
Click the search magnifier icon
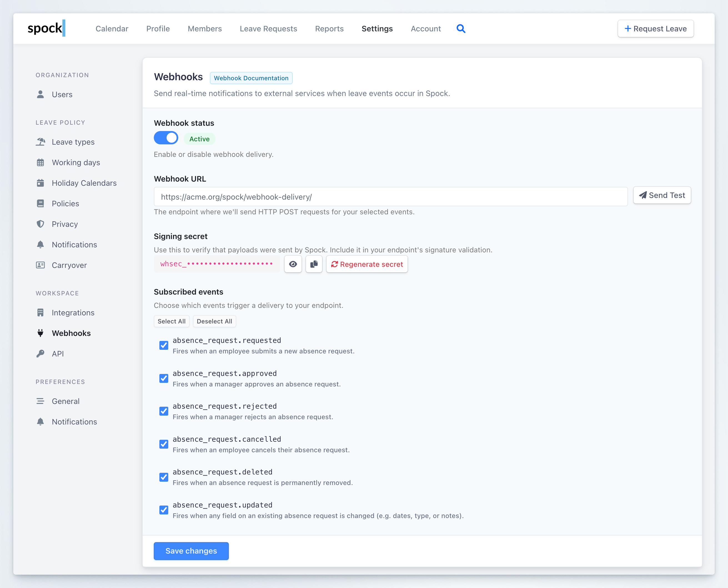pyautogui.click(x=461, y=28)
